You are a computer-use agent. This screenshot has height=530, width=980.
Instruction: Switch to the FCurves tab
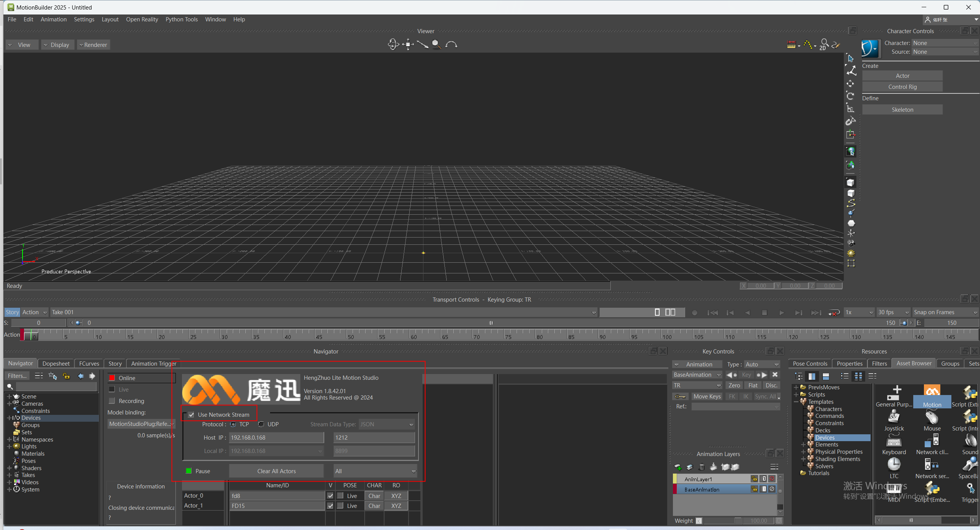tap(89, 364)
